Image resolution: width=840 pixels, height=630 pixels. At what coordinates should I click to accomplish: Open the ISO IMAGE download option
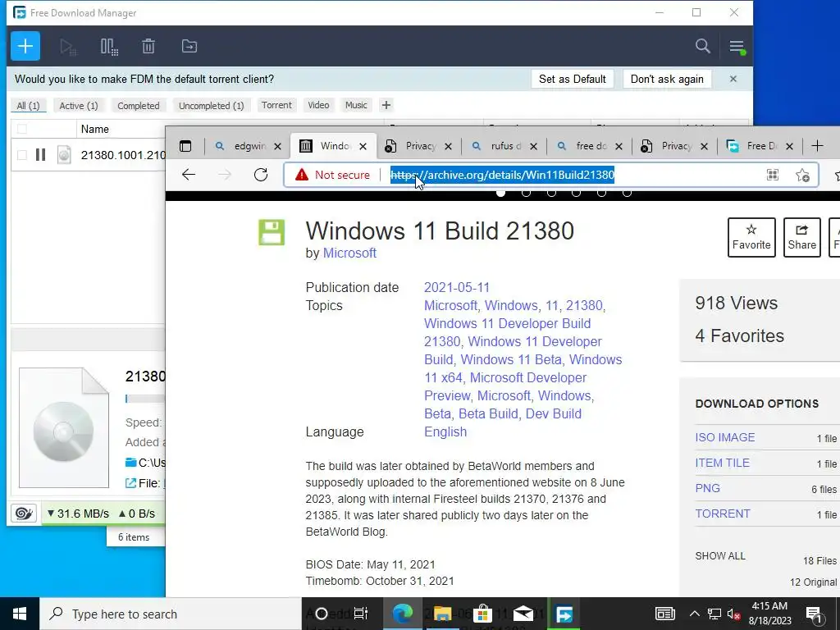(725, 437)
